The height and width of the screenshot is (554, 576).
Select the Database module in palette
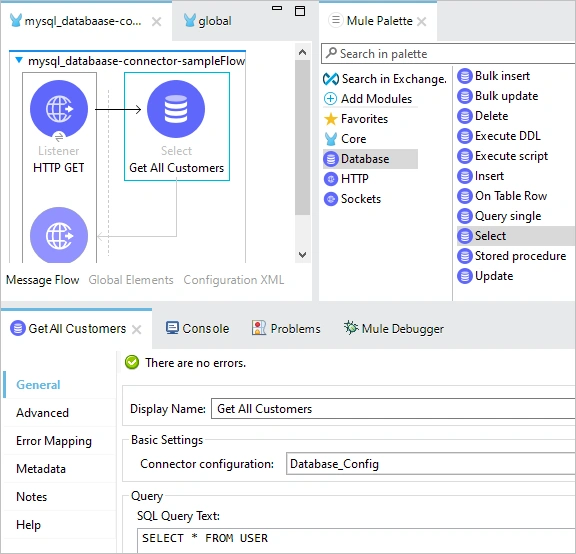(370, 159)
